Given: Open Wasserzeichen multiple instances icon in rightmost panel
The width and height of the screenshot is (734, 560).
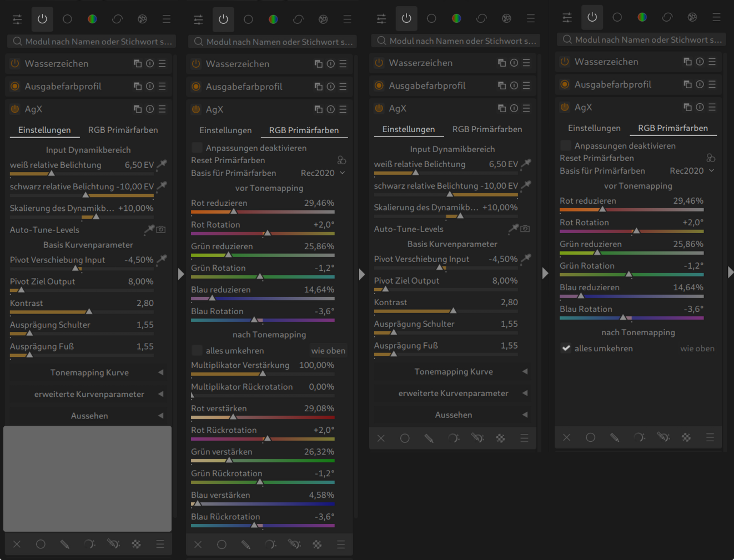Looking at the screenshot, I should [x=687, y=62].
